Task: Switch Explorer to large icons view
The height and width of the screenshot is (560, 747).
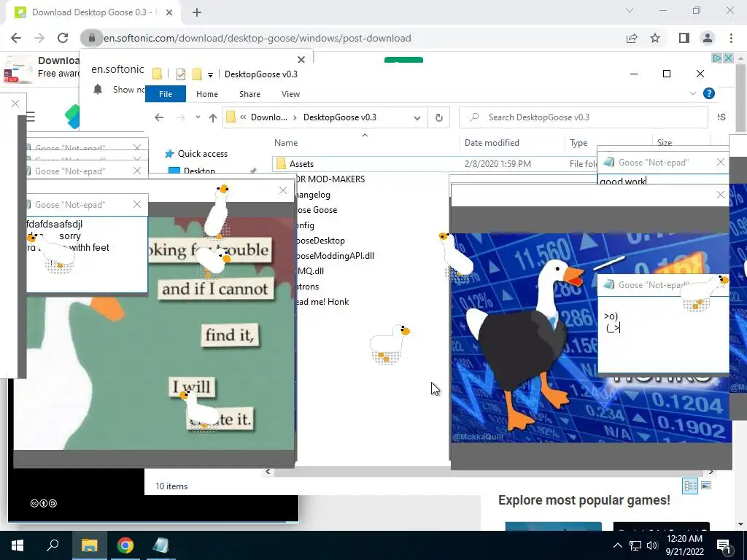Action: click(706, 486)
